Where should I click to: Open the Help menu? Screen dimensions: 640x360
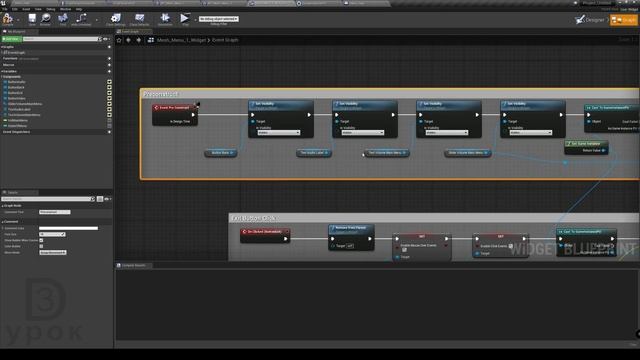79,9
